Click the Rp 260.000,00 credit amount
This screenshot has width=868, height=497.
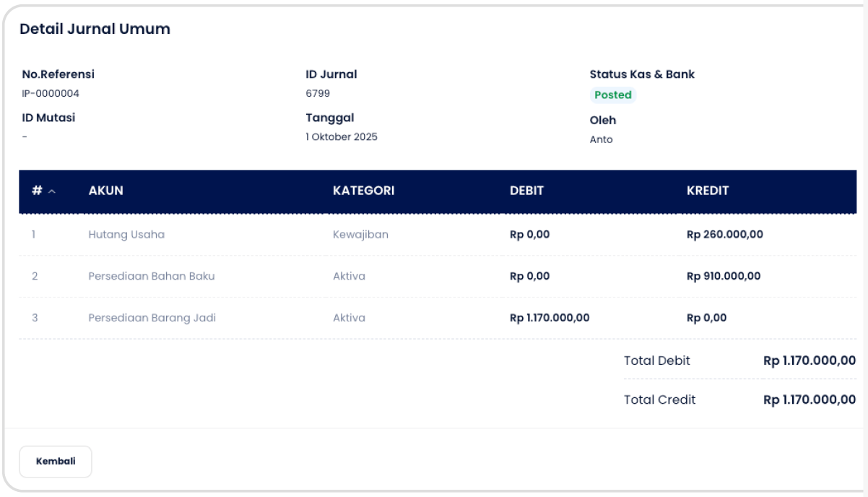724,235
